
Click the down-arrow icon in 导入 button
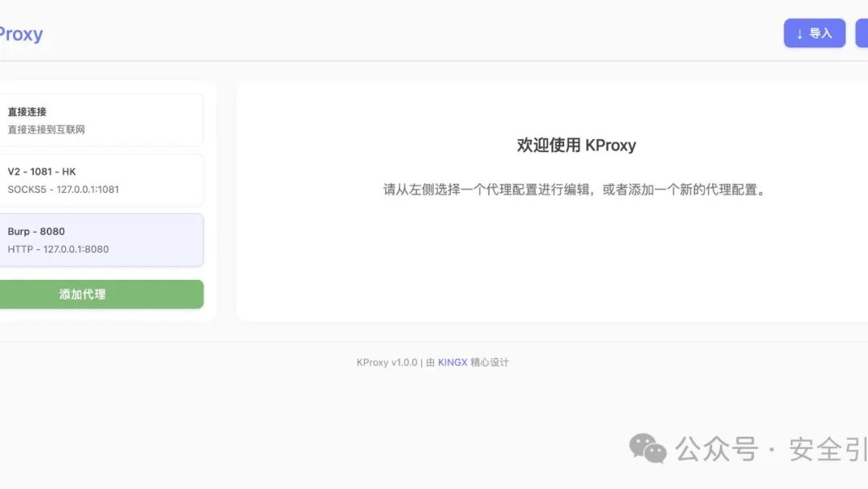pyautogui.click(x=800, y=34)
